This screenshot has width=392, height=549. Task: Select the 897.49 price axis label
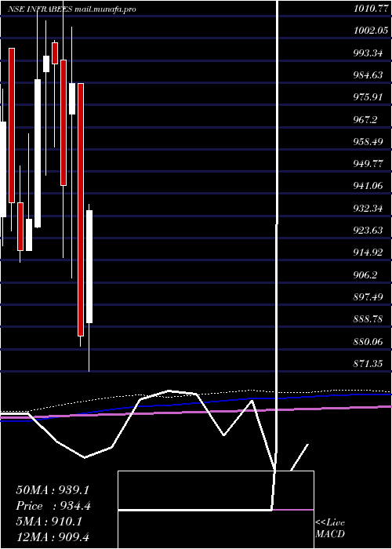(x=368, y=297)
